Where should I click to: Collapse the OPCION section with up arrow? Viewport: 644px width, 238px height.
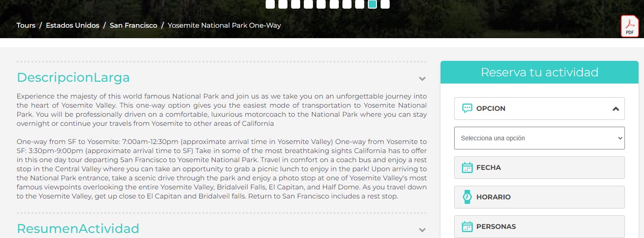point(615,109)
